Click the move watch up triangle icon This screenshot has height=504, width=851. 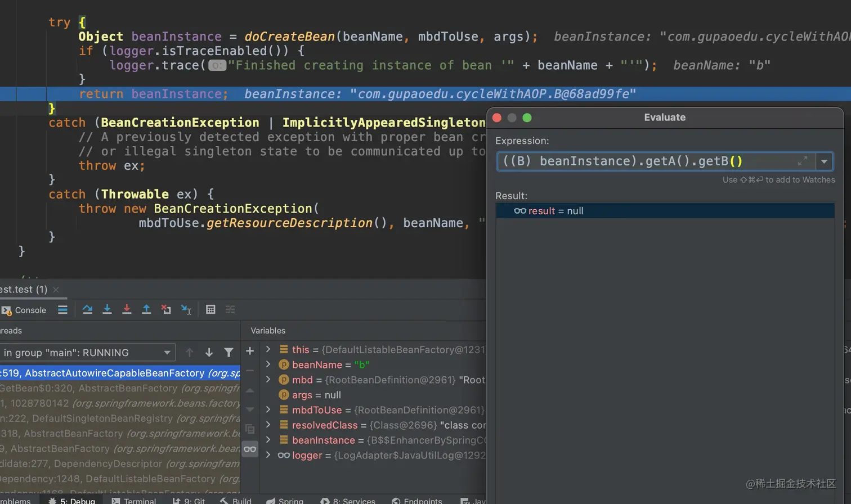(250, 390)
